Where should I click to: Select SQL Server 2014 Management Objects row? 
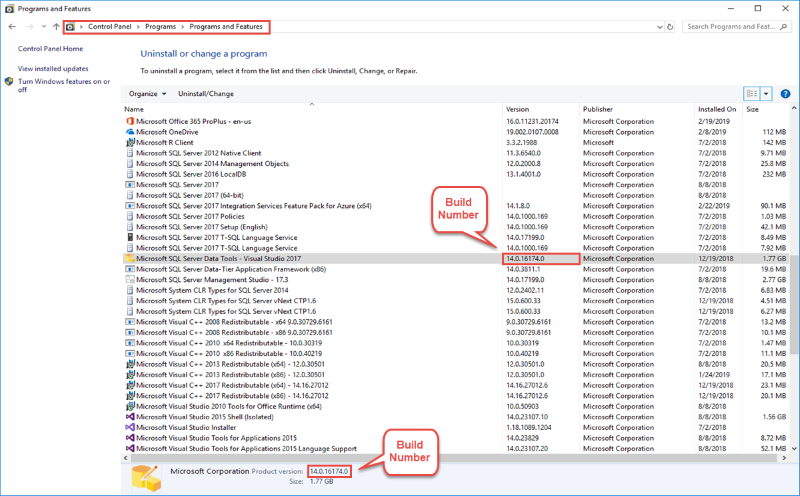[455, 163]
